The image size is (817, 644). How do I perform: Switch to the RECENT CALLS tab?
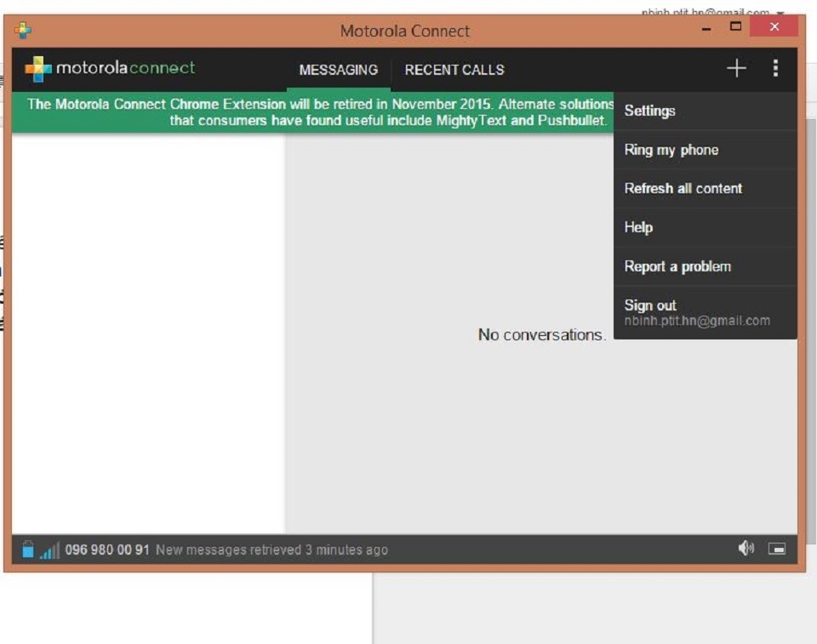(x=454, y=70)
